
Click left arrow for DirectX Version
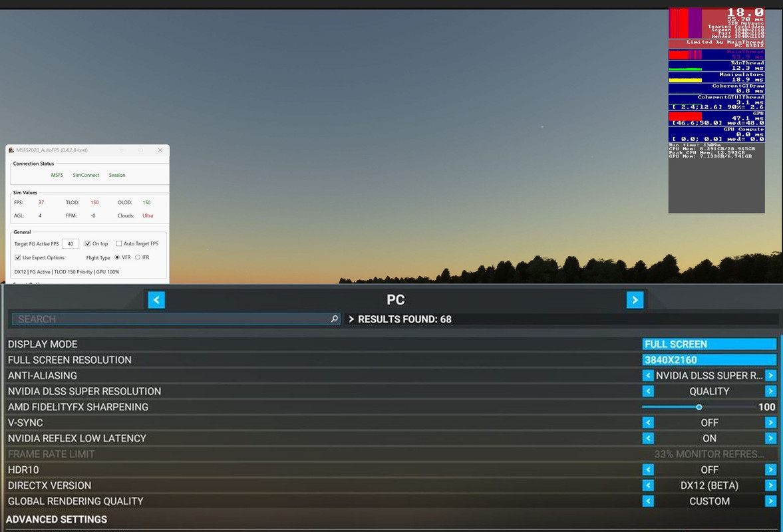pyautogui.click(x=648, y=485)
